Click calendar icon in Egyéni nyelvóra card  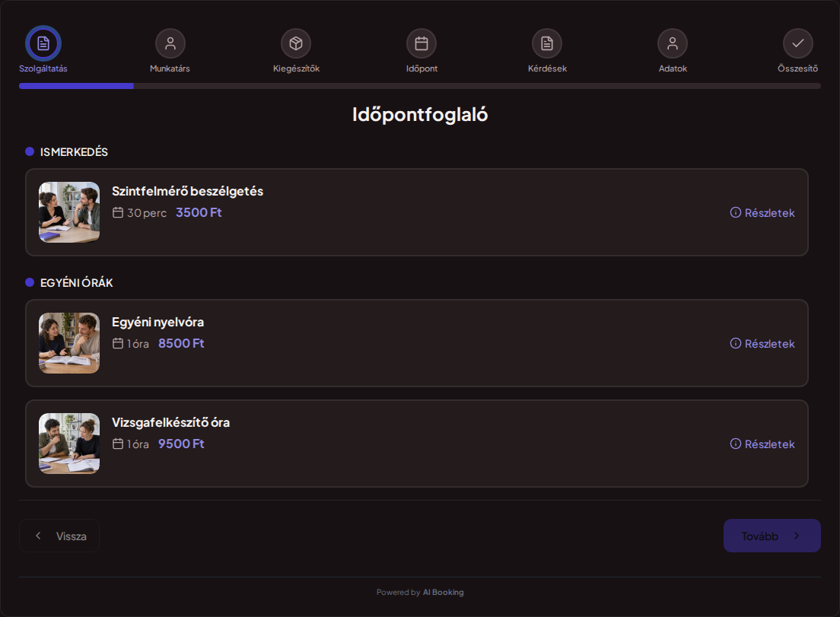click(x=118, y=343)
